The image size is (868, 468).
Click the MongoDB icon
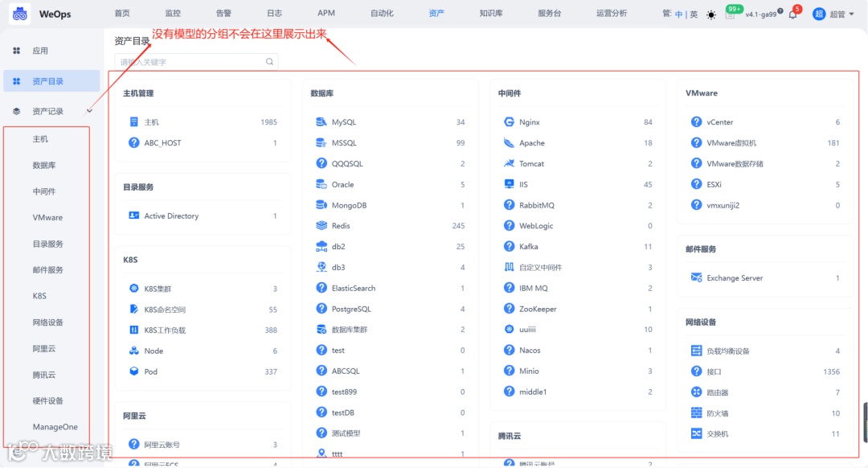321,205
